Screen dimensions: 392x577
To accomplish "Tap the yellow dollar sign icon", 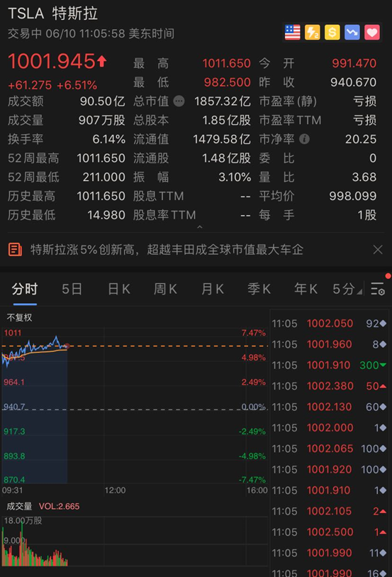I will coord(332,33).
